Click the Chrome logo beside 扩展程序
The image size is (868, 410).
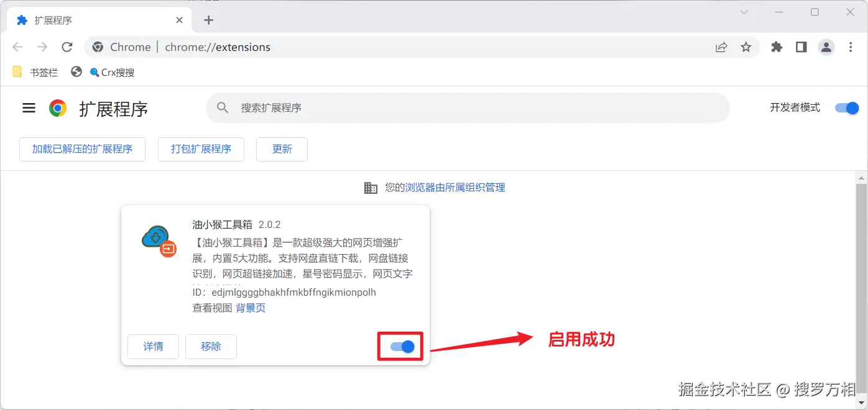coord(58,108)
